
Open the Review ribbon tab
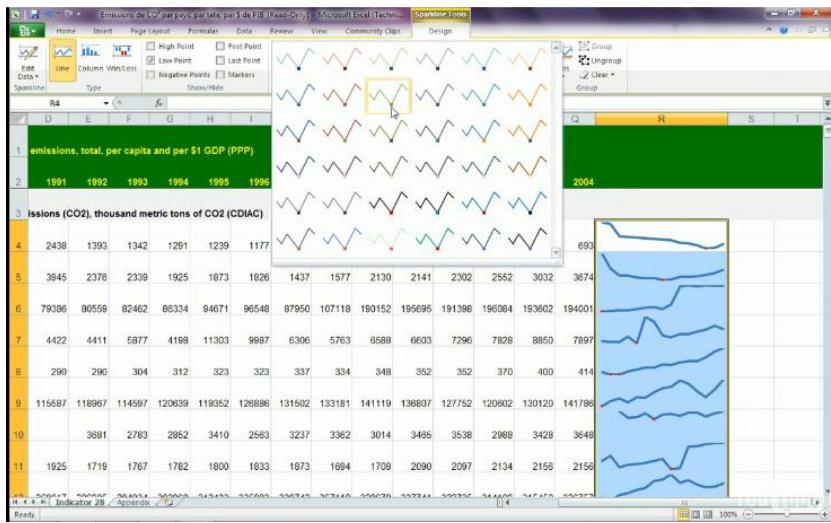point(281,31)
